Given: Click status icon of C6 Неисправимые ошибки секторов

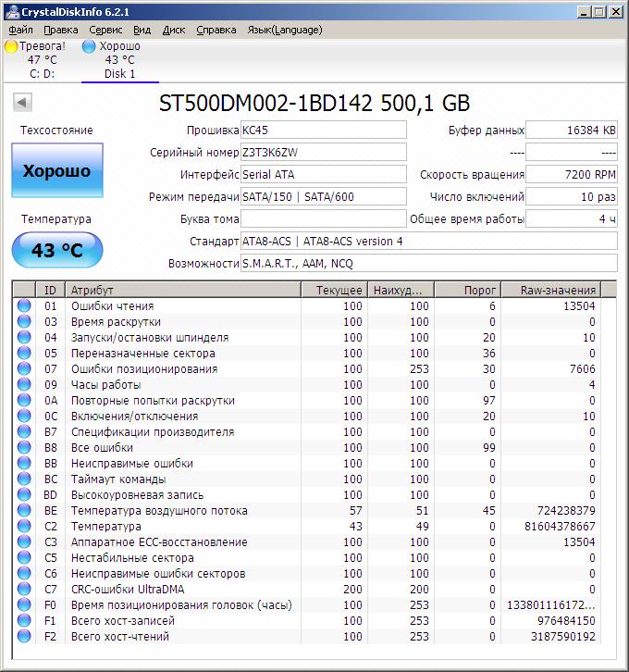Looking at the screenshot, I should [24, 574].
